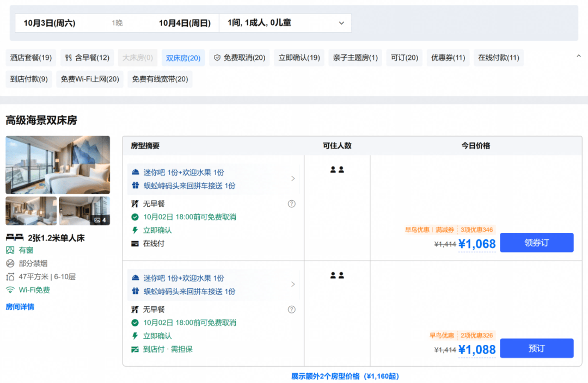The image size is (588, 383).
Task: Click the Wi-Fi免费 icon
Action: tap(10, 290)
